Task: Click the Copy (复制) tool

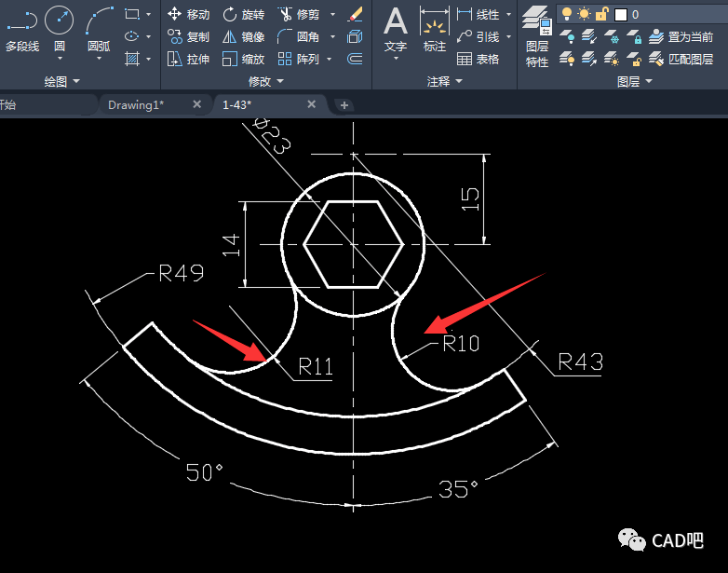Action: click(188, 37)
